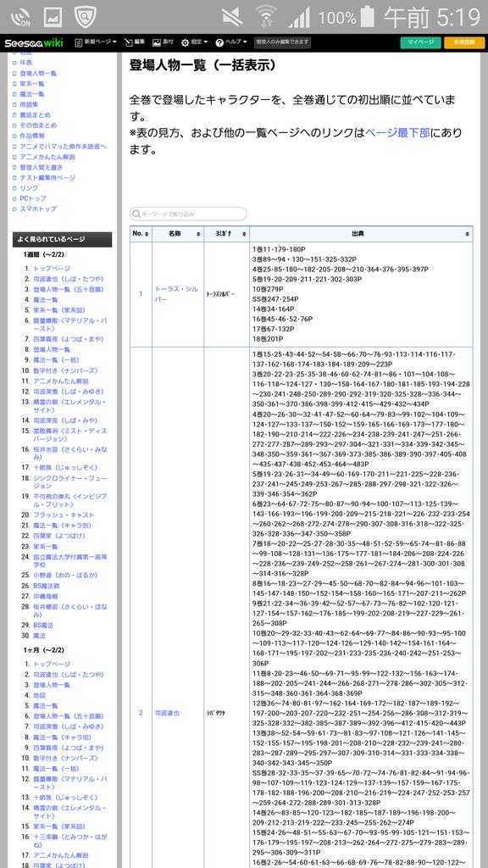
Task: Expand the ヘルプ help dropdown
Action: click(231, 42)
